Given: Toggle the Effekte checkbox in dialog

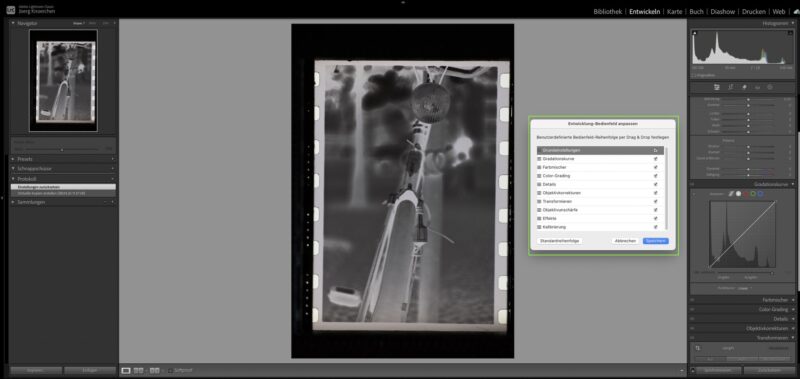Looking at the screenshot, I should (x=655, y=218).
